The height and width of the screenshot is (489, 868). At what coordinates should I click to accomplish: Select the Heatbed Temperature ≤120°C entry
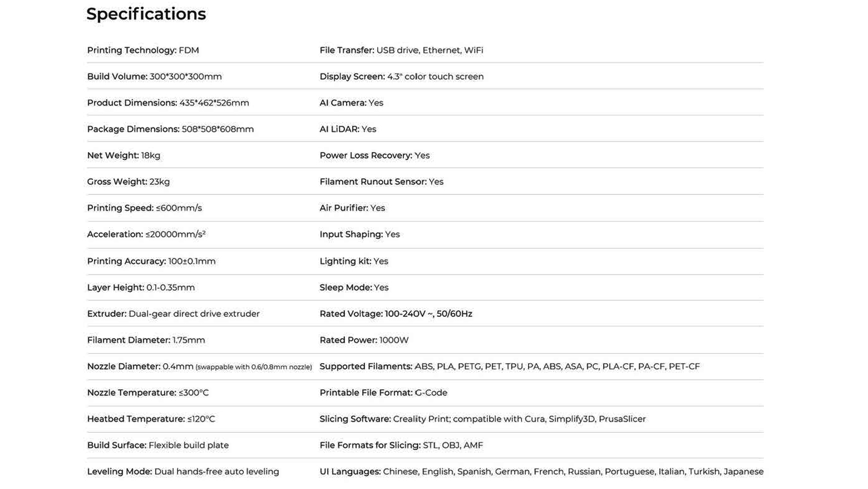pos(151,419)
